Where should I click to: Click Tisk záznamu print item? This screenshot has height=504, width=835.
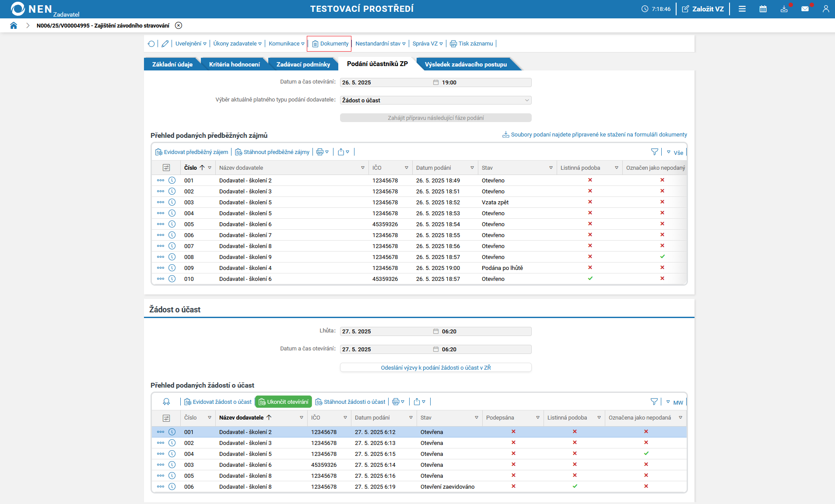pos(471,44)
